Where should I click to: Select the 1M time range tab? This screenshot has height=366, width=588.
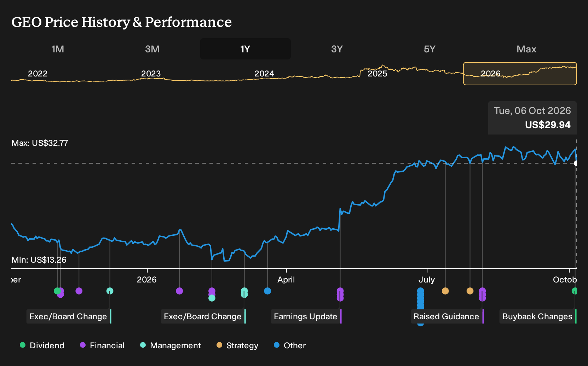(58, 49)
